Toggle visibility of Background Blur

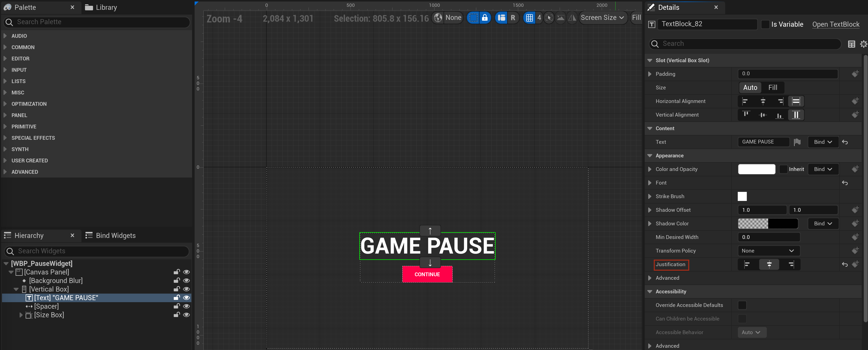click(186, 281)
